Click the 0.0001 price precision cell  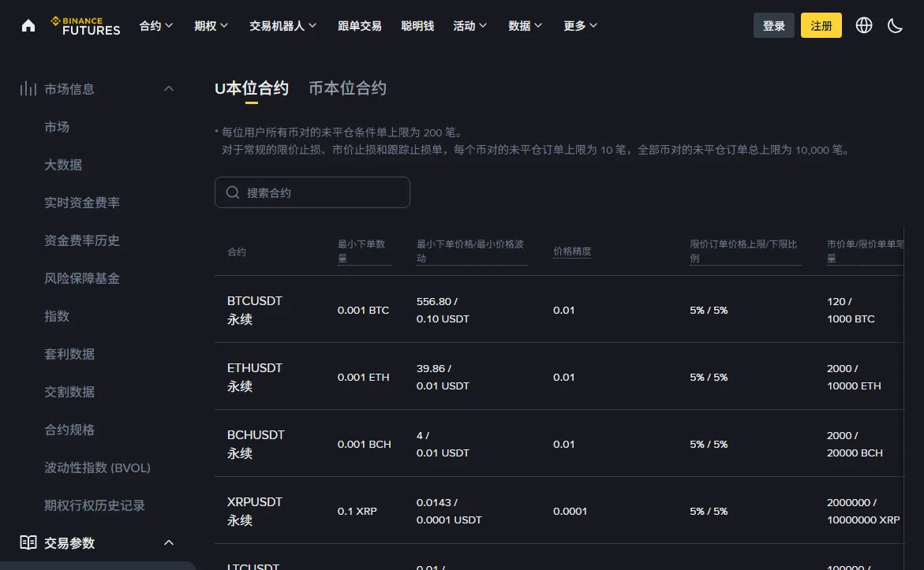click(570, 511)
